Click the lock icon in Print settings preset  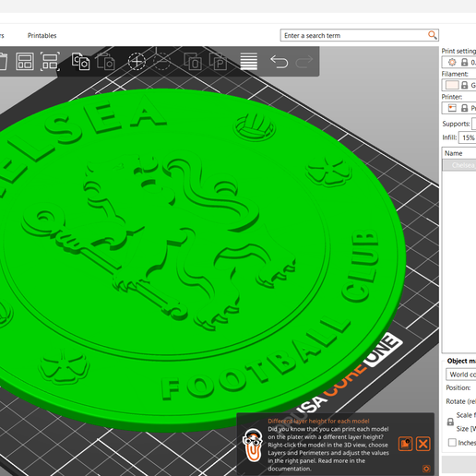464,63
